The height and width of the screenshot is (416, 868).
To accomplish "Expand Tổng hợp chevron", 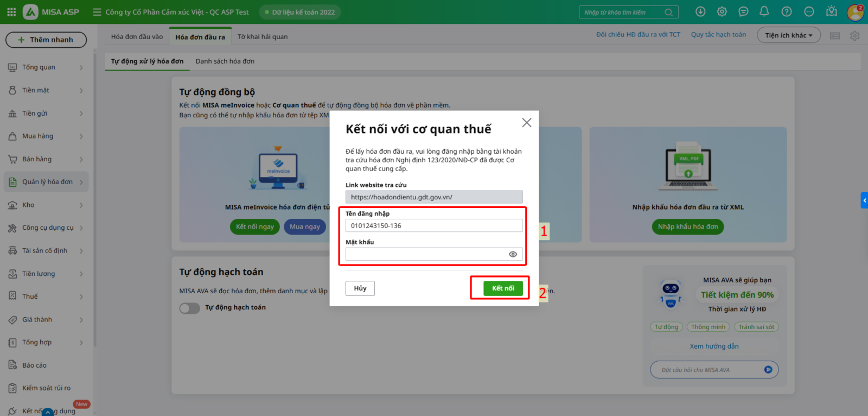I will [81, 343].
